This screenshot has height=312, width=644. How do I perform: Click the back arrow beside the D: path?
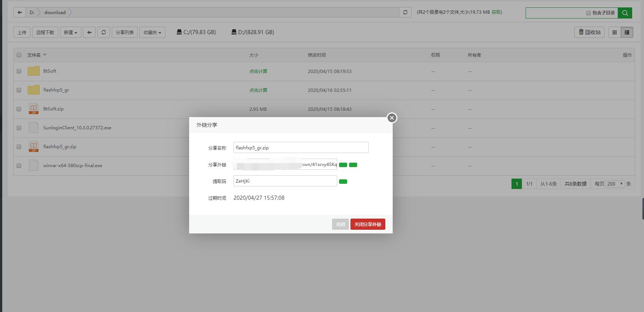tap(20, 12)
